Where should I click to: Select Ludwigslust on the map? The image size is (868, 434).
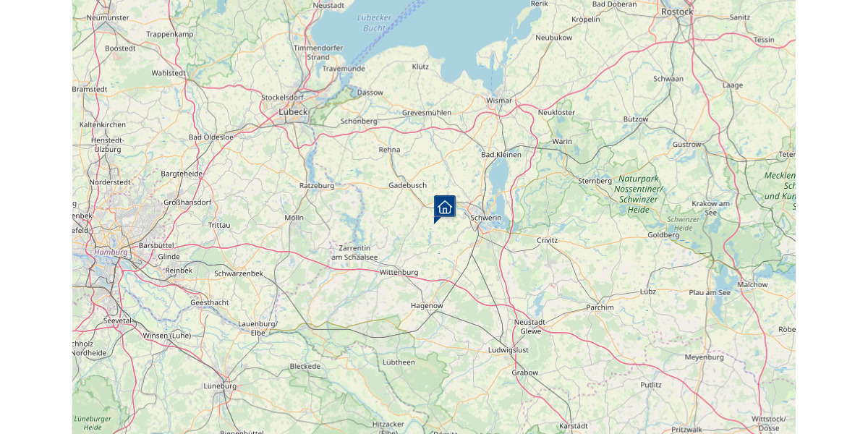509,350
